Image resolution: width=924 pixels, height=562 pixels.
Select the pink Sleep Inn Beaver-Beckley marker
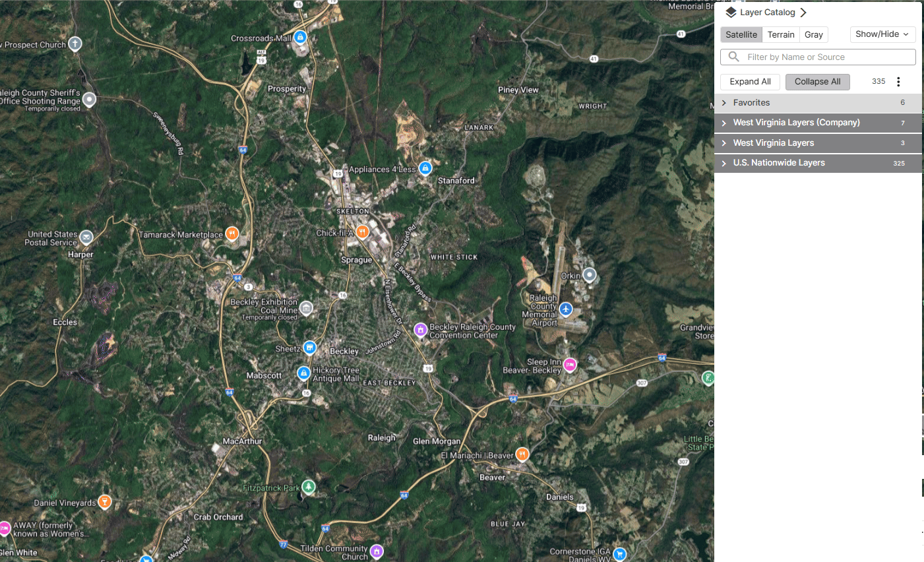click(569, 364)
